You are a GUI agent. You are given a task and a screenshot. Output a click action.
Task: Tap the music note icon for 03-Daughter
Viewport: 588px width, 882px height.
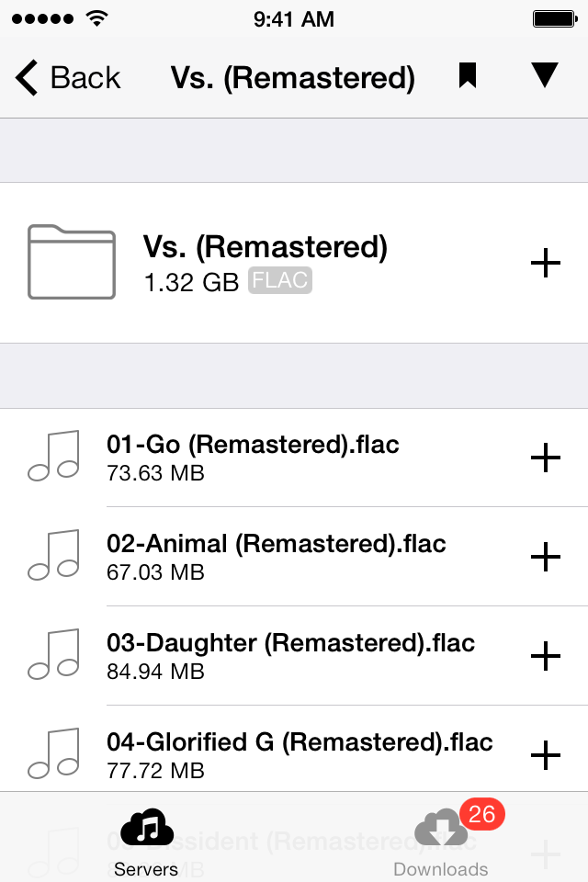tap(54, 654)
